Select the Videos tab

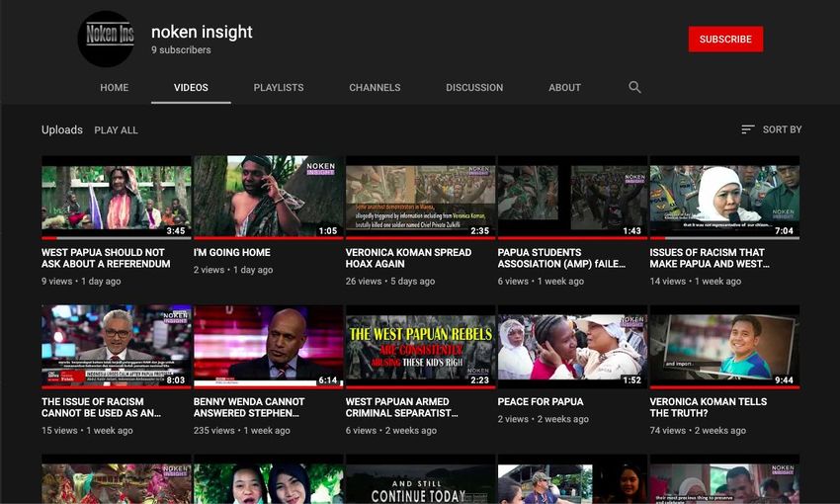[x=191, y=87]
